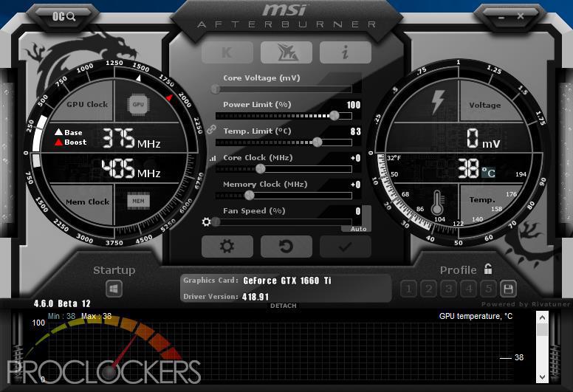Click the GPU temperature graph title
The image size is (573, 392).
476,316
